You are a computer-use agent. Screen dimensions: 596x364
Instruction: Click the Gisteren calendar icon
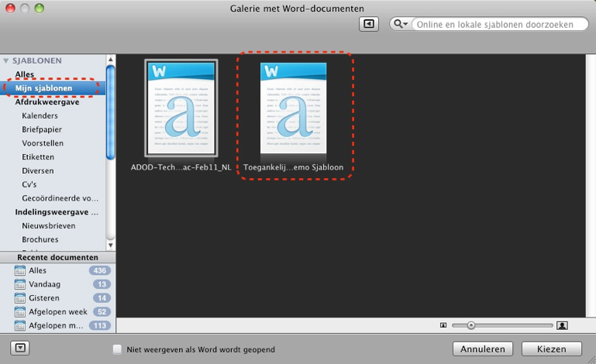(x=20, y=298)
